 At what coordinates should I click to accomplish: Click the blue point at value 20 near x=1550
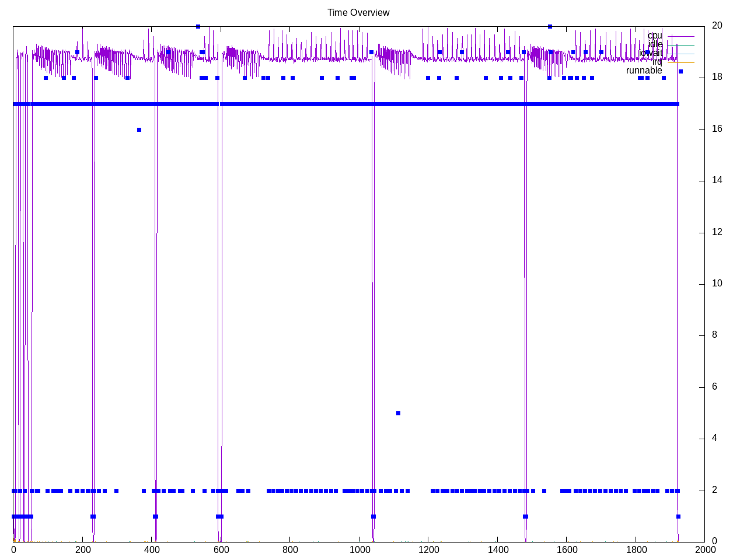550,26
